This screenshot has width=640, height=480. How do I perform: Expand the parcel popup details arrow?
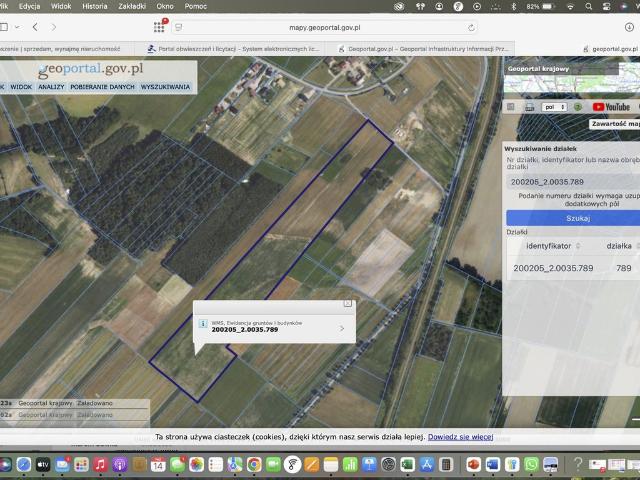pyautogui.click(x=342, y=327)
